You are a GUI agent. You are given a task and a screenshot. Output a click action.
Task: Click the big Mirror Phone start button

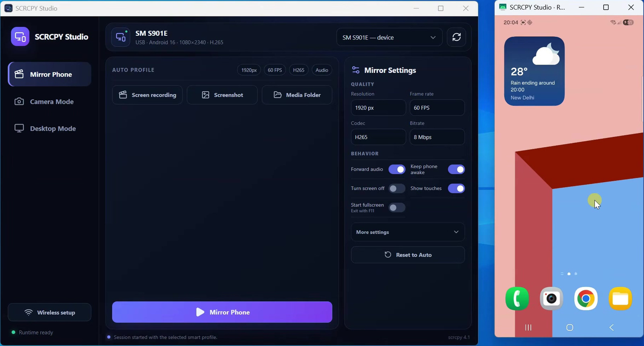pos(222,312)
